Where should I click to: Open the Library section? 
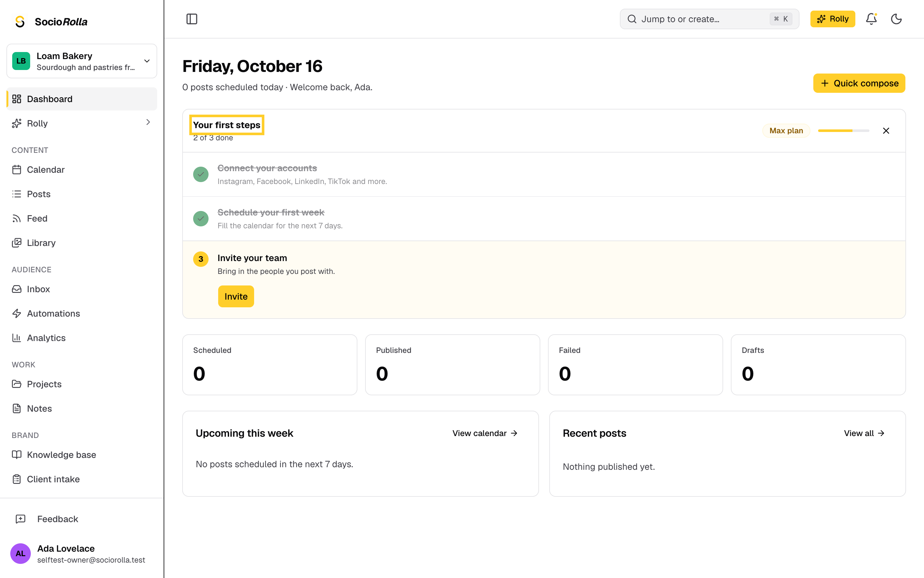82,243
